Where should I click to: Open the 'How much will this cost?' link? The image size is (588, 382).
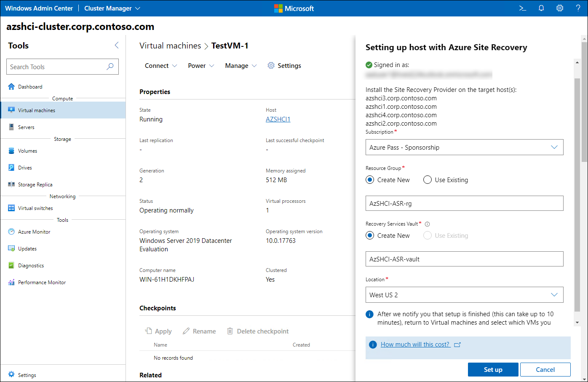click(415, 344)
